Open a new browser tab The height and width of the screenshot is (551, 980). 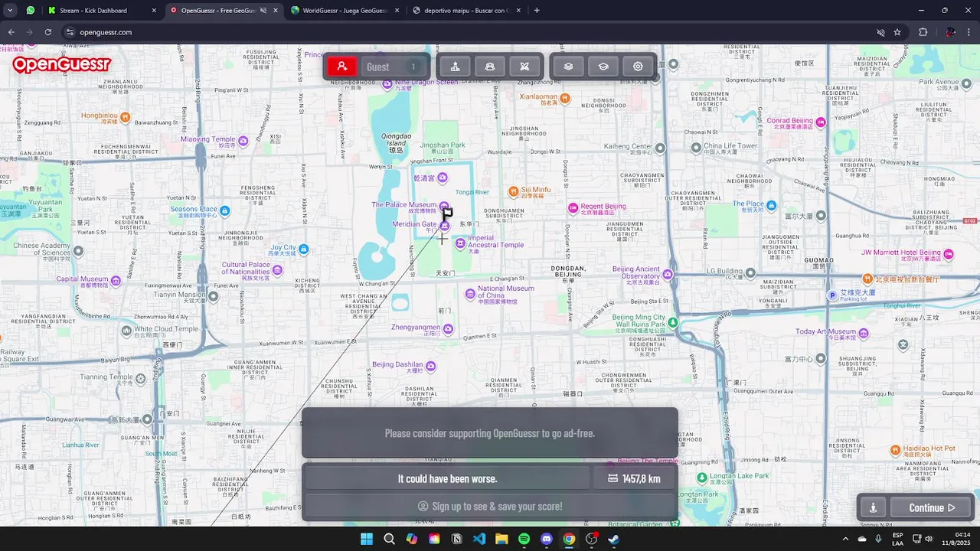[x=536, y=11]
